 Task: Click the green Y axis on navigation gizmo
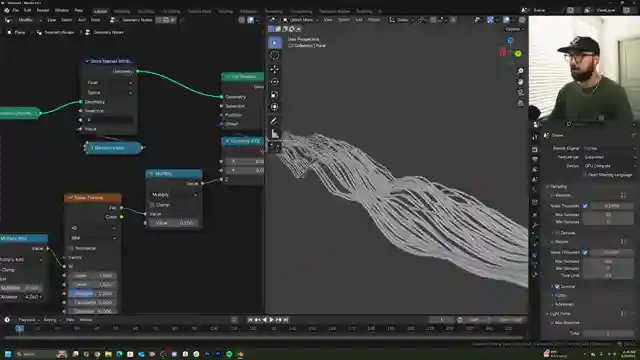click(518, 53)
